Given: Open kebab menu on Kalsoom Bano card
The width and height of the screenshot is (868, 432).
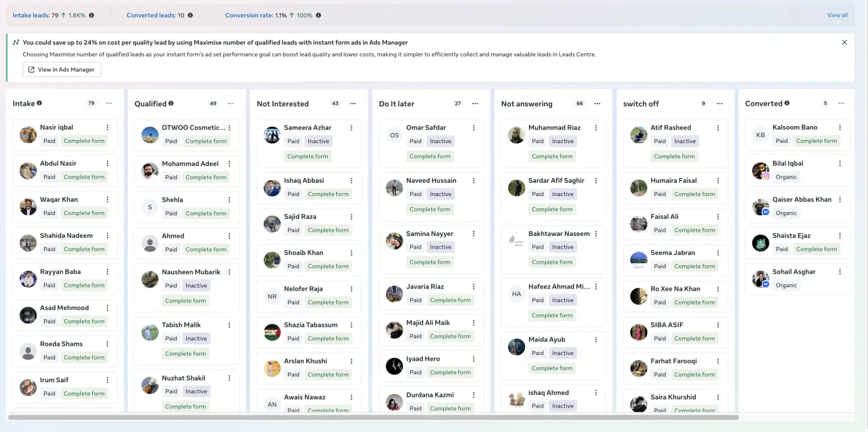Looking at the screenshot, I should (840, 128).
